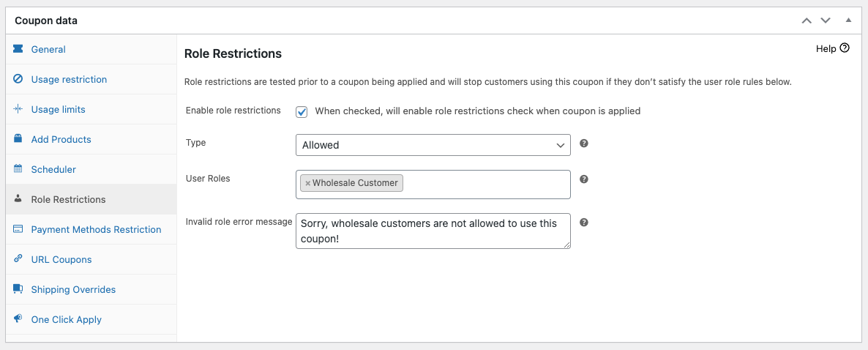This screenshot has height=350, width=868.
Task: Click the Scheduler calendar icon
Action: (x=18, y=169)
